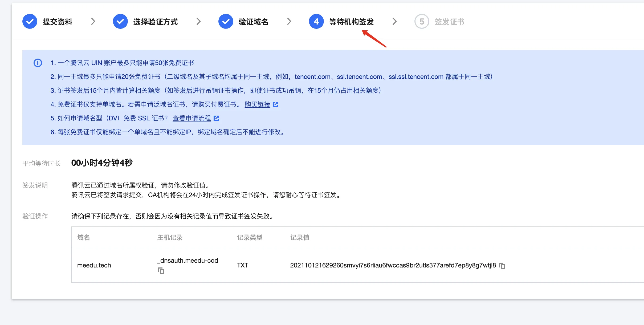Click the 记录值 column header

(x=300, y=238)
